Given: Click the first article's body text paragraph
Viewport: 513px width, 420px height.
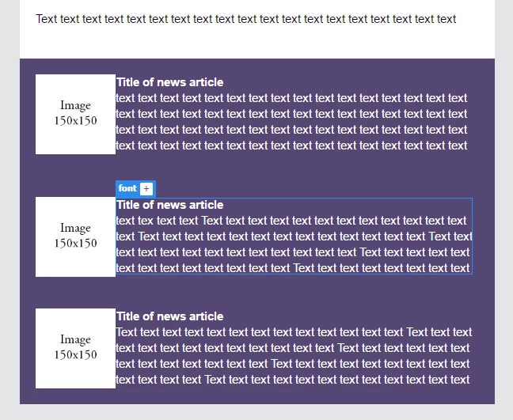Looking at the screenshot, I should [x=291, y=122].
